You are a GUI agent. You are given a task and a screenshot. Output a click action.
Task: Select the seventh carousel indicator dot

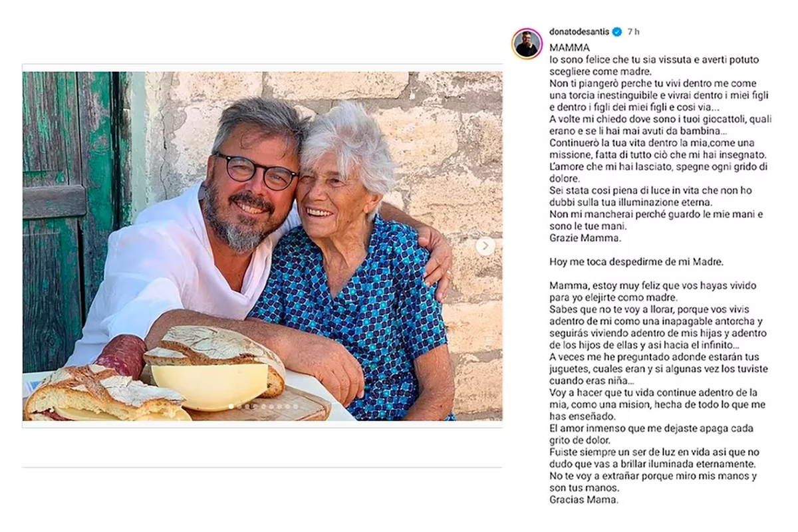279,406
